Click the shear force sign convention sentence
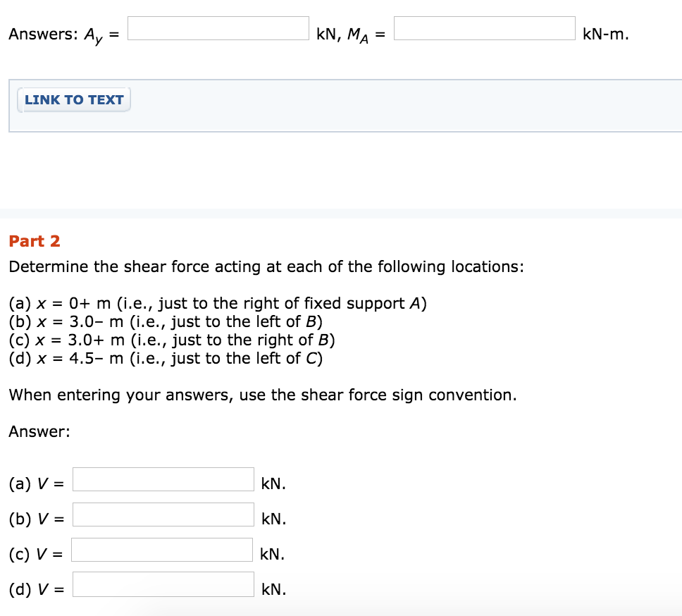 tap(261, 395)
